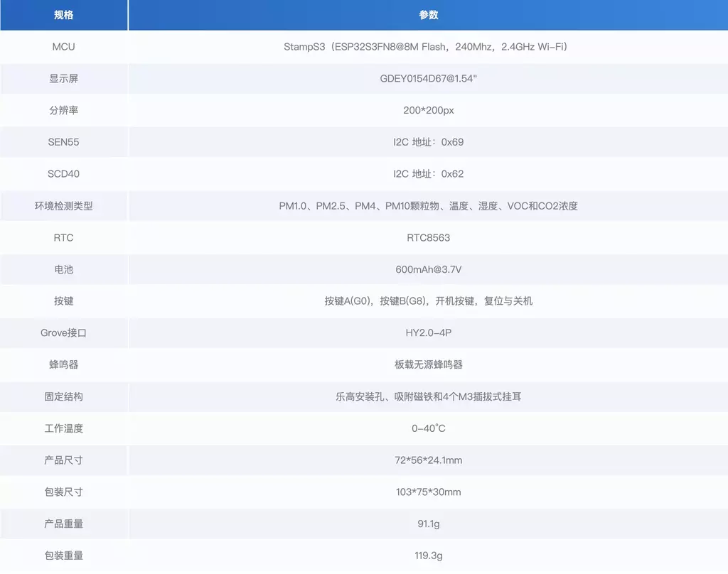Image resolution: width=728 pixels, height=574 pixels.
Task: Select the RTC row label
Action: tap(63, 237)
